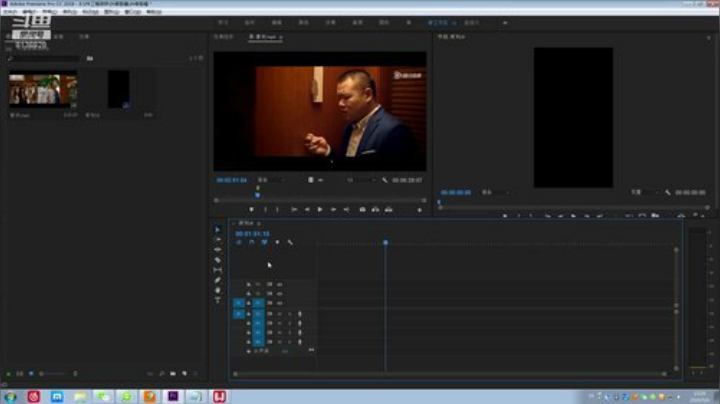Open Program monitor playback resolution dropdown

point(644,192)
